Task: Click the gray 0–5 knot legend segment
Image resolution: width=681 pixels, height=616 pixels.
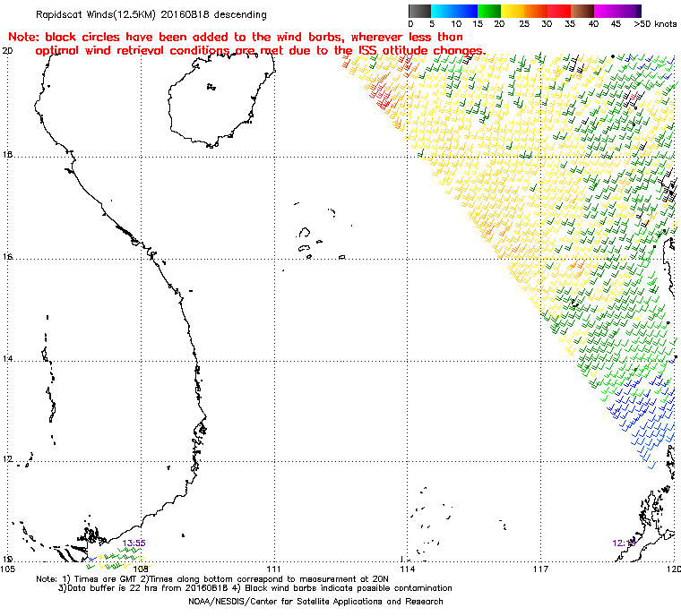Action: [x=419, y=11]
